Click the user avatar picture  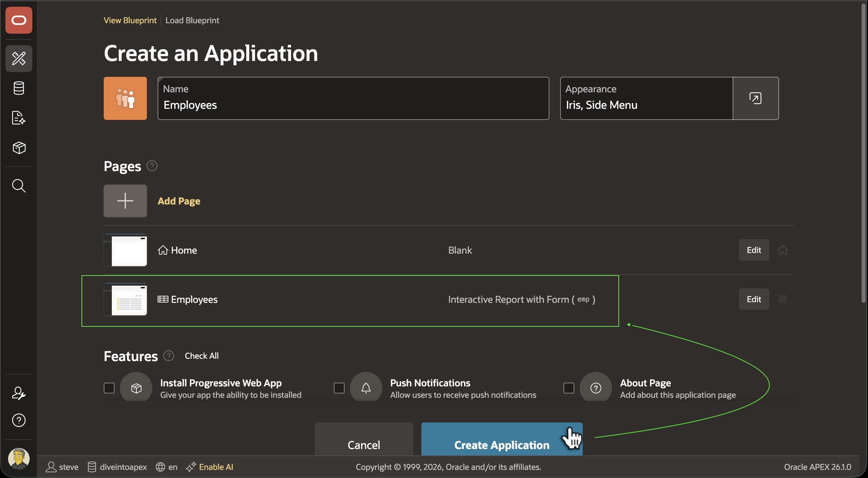click(19, 459)
